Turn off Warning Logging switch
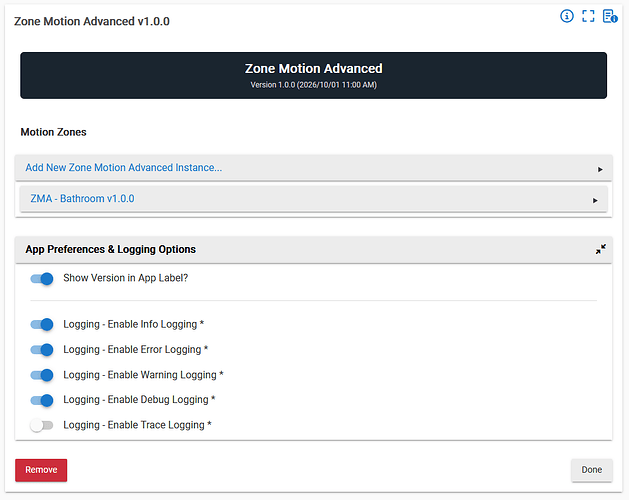This screenshot has width=629, height=500. pos(42,375)
